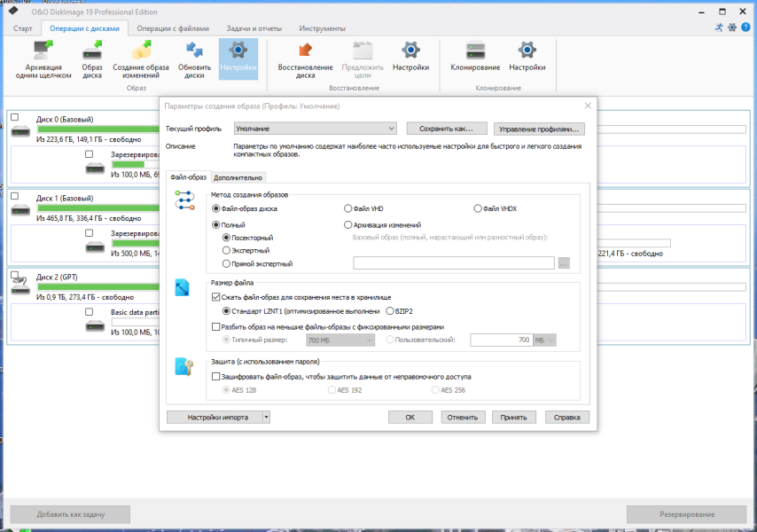
Task: Click browse (...) button for base image
Action: point(564,263)
